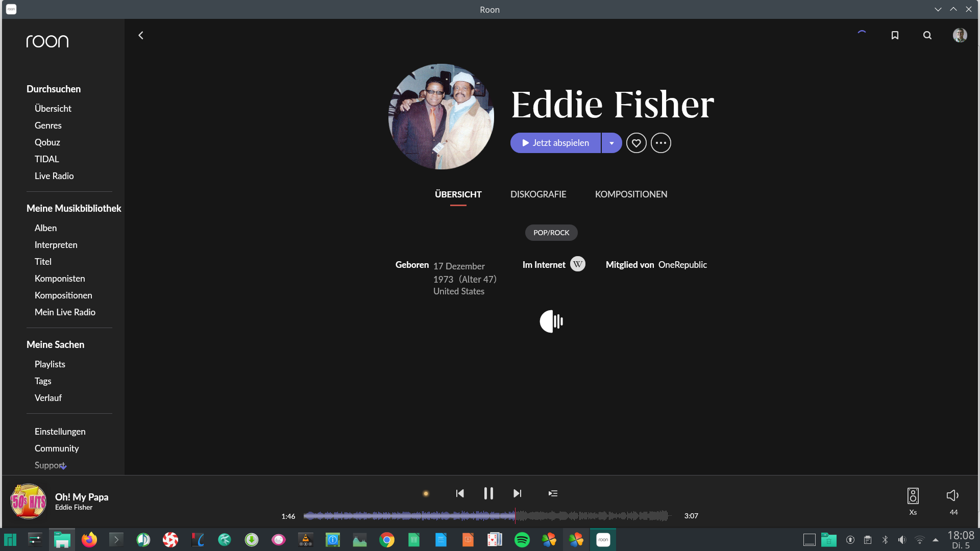Open the three-dot more options button

661,143
